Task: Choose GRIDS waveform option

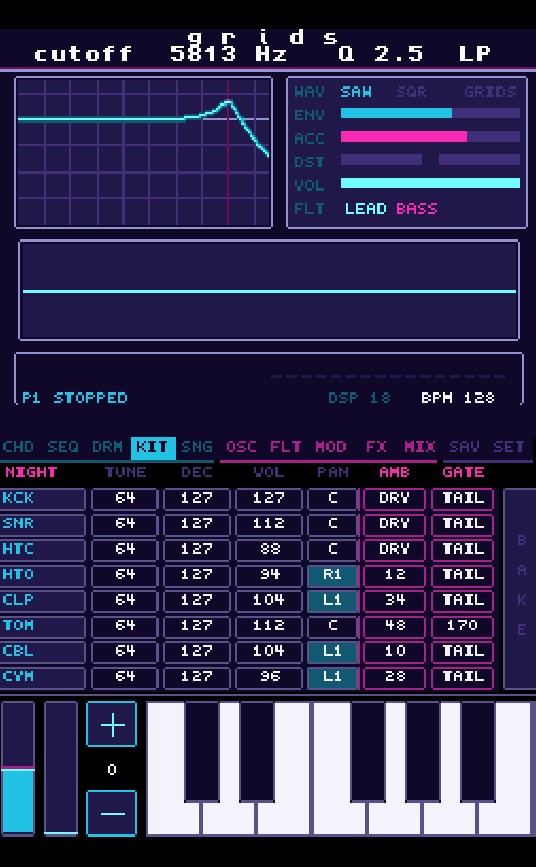Action: coord(490,92)
